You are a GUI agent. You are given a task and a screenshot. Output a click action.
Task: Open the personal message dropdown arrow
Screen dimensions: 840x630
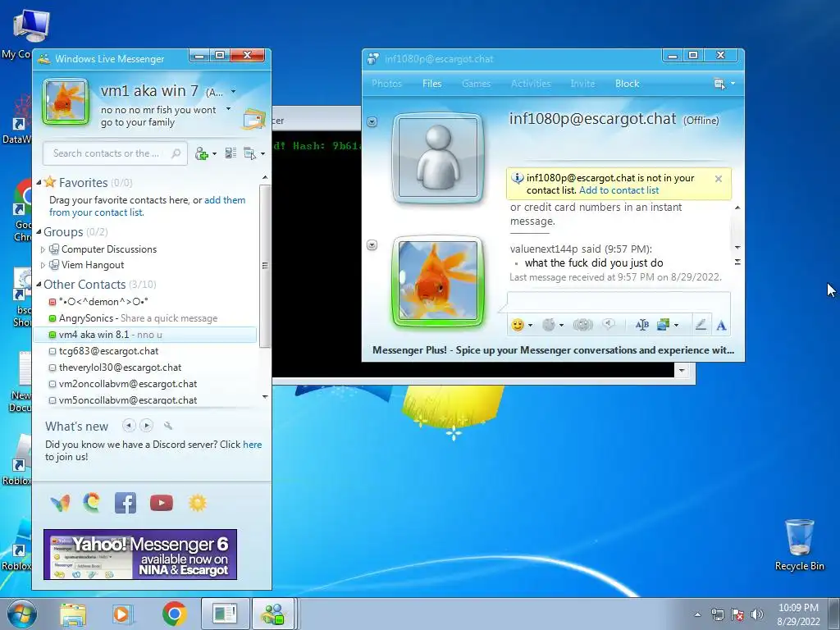[228, 109]
